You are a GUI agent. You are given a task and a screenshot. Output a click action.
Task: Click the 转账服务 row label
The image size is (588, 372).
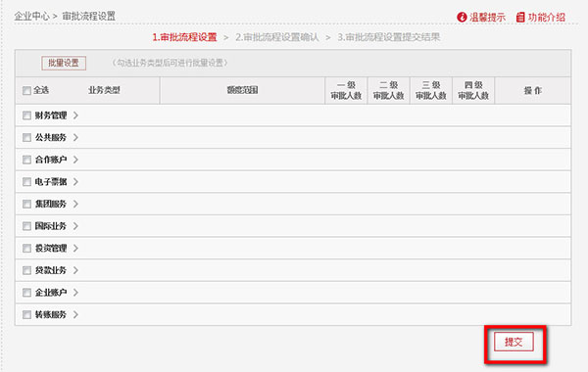pyautogui.click(x=51, y=314)
